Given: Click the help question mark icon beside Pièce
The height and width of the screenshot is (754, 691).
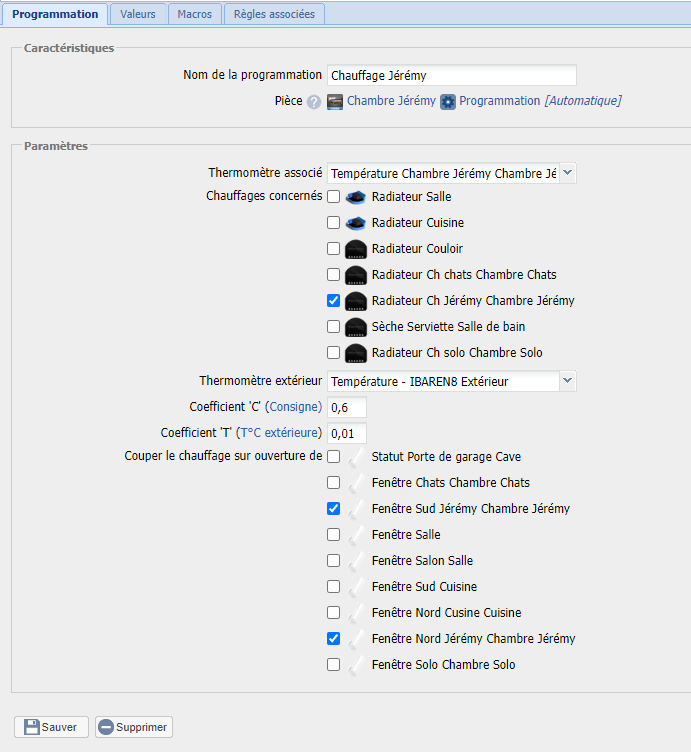Looking at the screenshot, I should pos(314,102).
